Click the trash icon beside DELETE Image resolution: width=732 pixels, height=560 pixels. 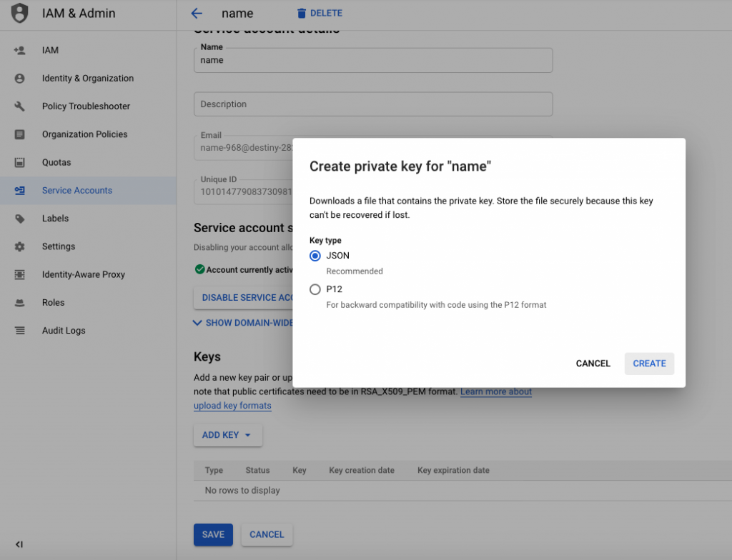[302, 13]
